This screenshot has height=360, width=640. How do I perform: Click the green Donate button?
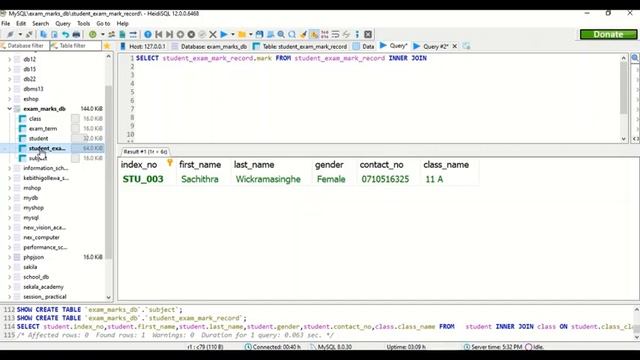(x=608, y=34)
